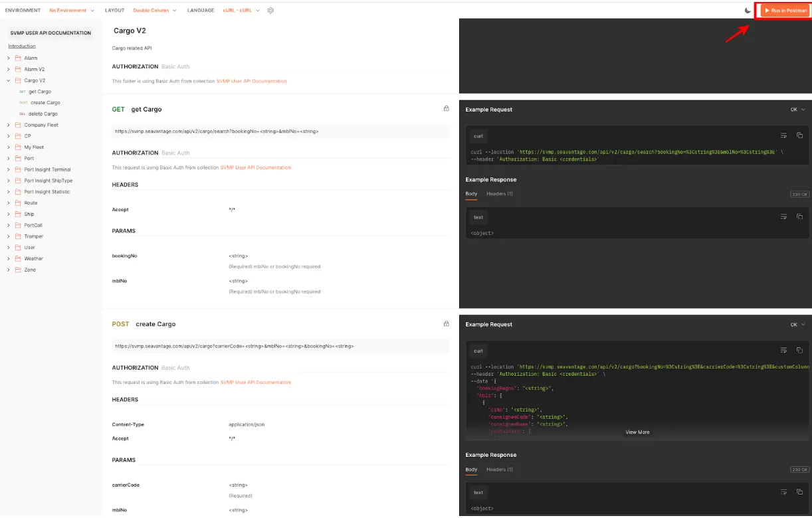Viewport: 812px width, 518px height.
Task: Copy the get Cargo response body
Action: (799, 216)
